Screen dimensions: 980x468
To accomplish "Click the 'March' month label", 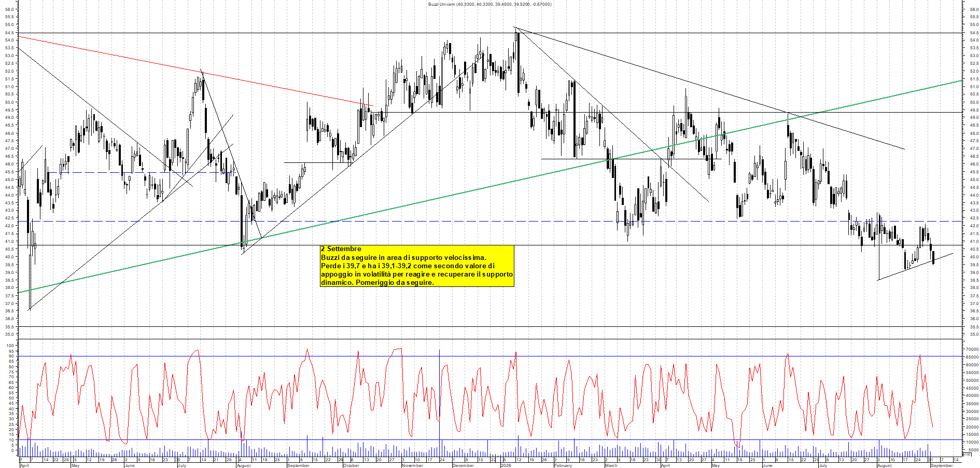I will pyautogui.click(x=611, y=465).
